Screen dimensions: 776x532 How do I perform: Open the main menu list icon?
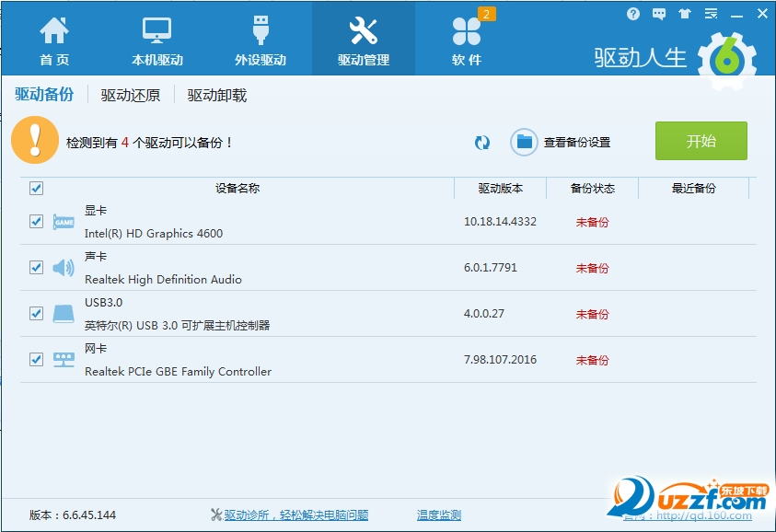(710, 13)
